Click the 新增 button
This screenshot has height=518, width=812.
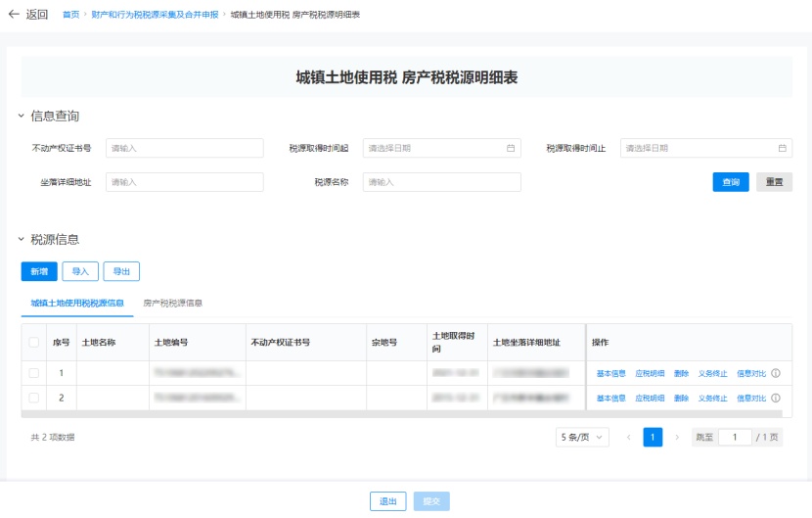39,271
